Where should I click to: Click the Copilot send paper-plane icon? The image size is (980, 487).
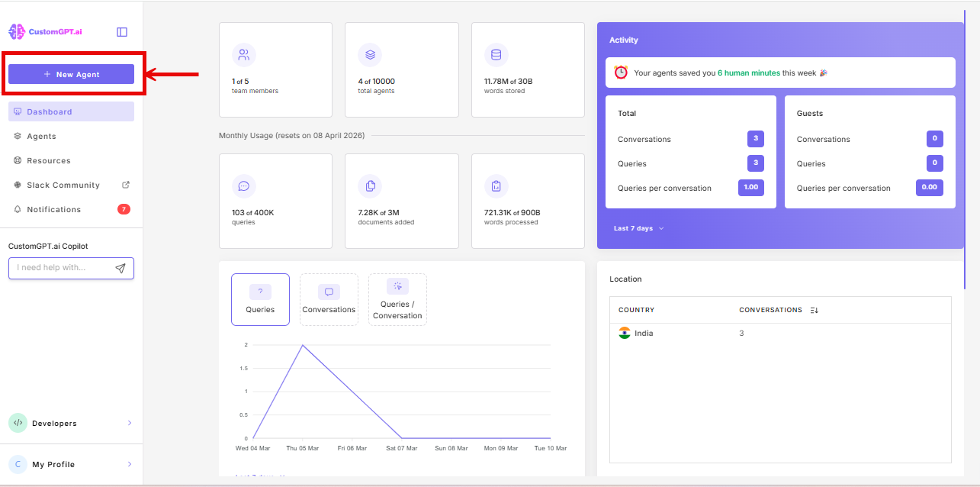coord(120,268)
